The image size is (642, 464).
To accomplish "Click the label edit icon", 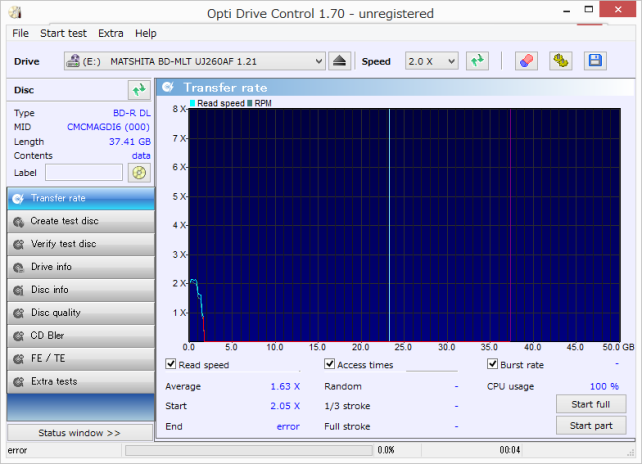I will pos(139,173).
